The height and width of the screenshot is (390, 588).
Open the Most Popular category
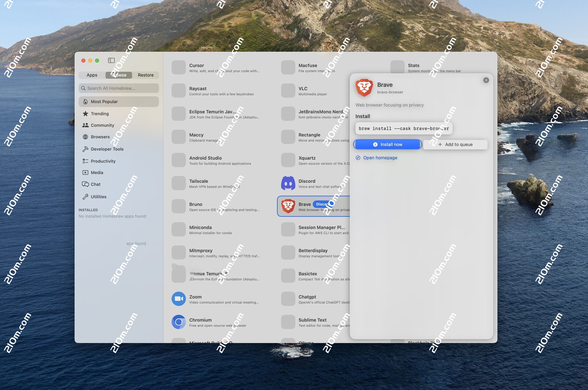(x=119, y=102)
